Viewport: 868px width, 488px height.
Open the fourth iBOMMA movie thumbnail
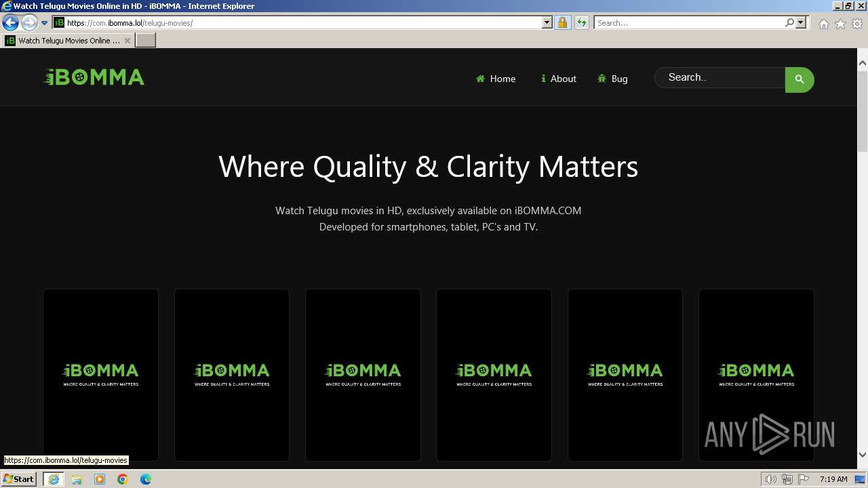click(494, 375)
